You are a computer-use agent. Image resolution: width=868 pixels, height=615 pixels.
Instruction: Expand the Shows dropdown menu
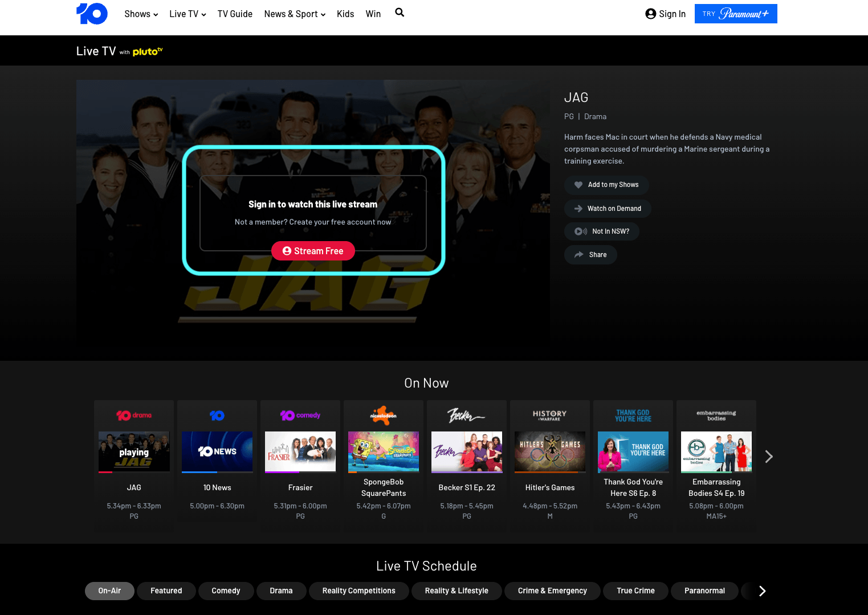click(x=141, y=14)
